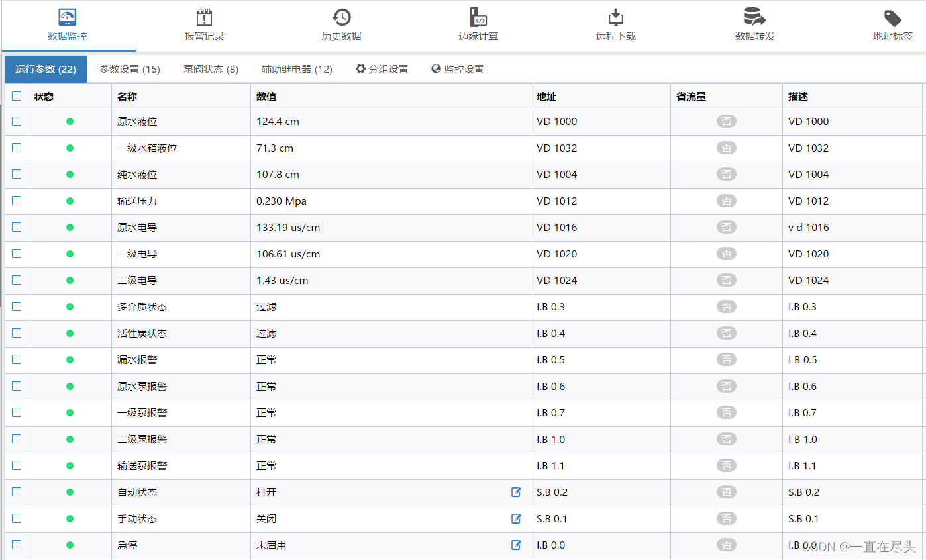Open the 边缘计算 edge computing icon

pos(478,17)
